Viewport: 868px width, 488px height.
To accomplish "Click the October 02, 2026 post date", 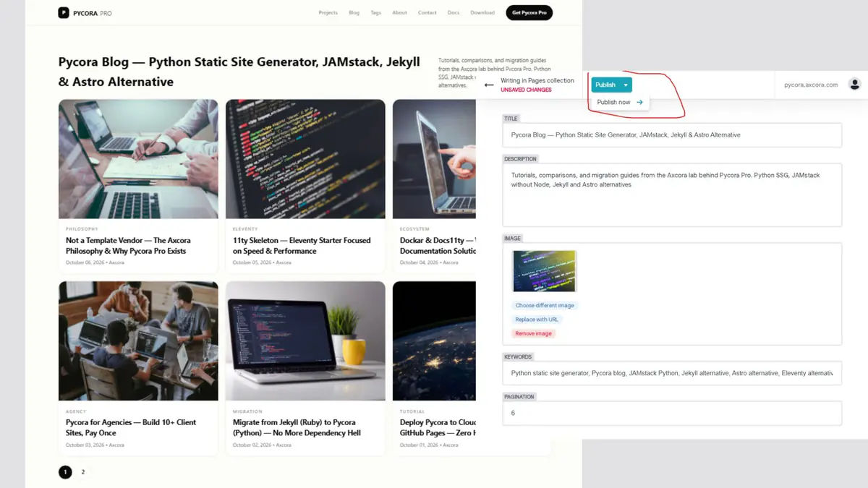I will click(253, 445).
